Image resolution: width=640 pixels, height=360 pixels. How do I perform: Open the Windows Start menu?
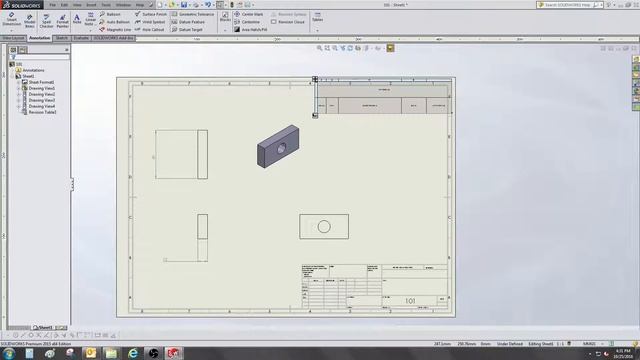[x=9, y=353]
